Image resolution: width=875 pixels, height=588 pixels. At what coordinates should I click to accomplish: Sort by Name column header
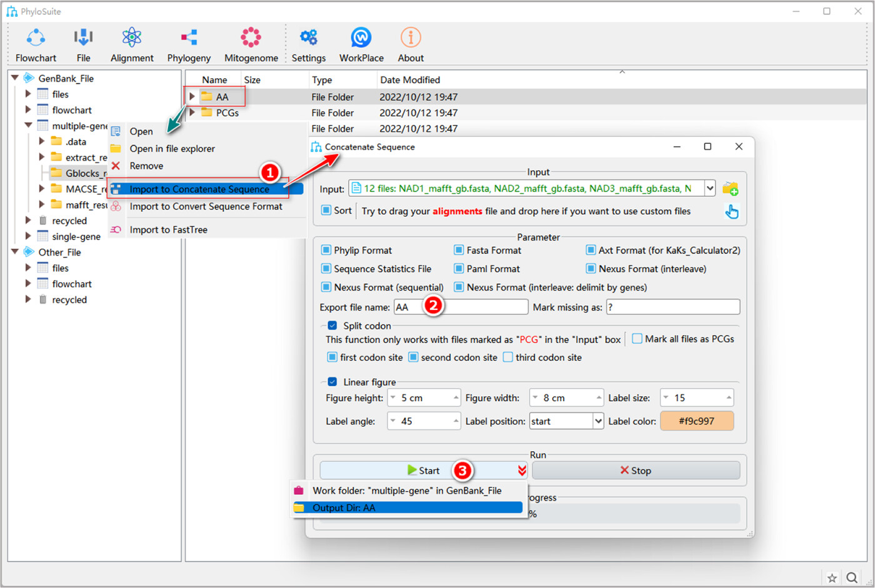click(214, 80)
